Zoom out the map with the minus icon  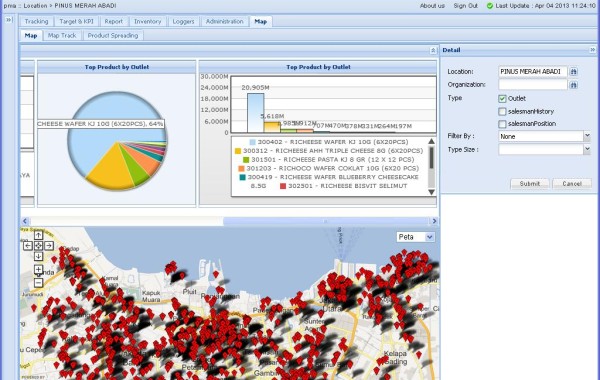(38, 283)
